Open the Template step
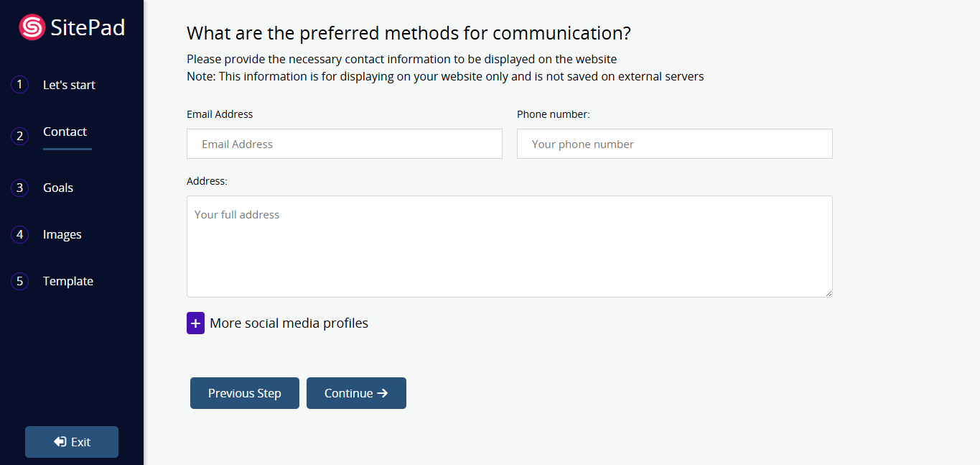 point(68,281)
